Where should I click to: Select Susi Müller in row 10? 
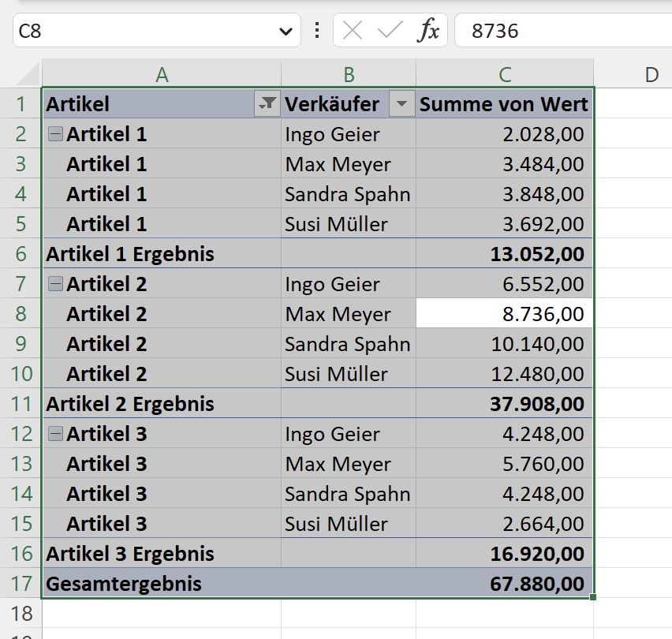(349, 374)
